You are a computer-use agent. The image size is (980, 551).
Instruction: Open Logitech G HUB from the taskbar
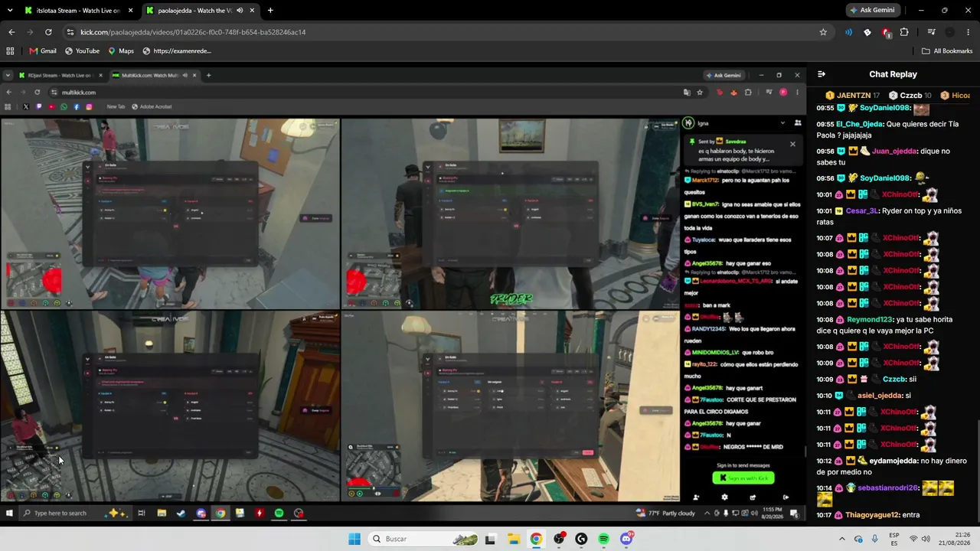(x=581, y=539)
